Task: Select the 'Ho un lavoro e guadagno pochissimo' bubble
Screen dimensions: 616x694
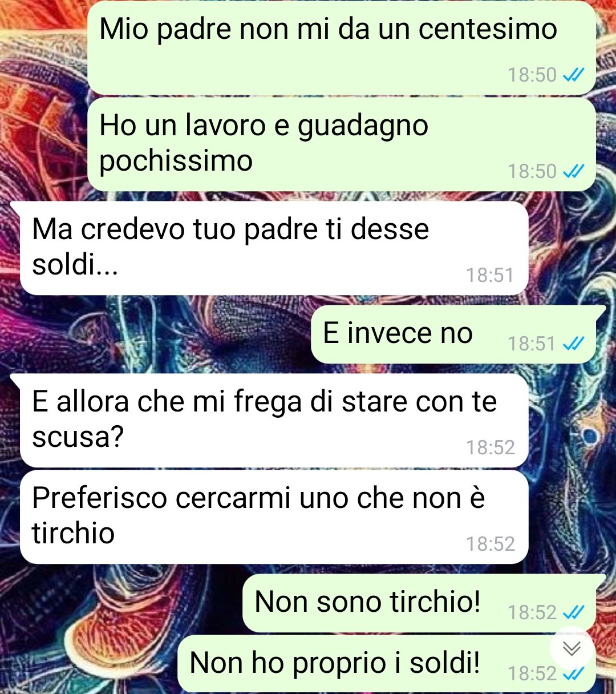Action: tap(342, 144)
